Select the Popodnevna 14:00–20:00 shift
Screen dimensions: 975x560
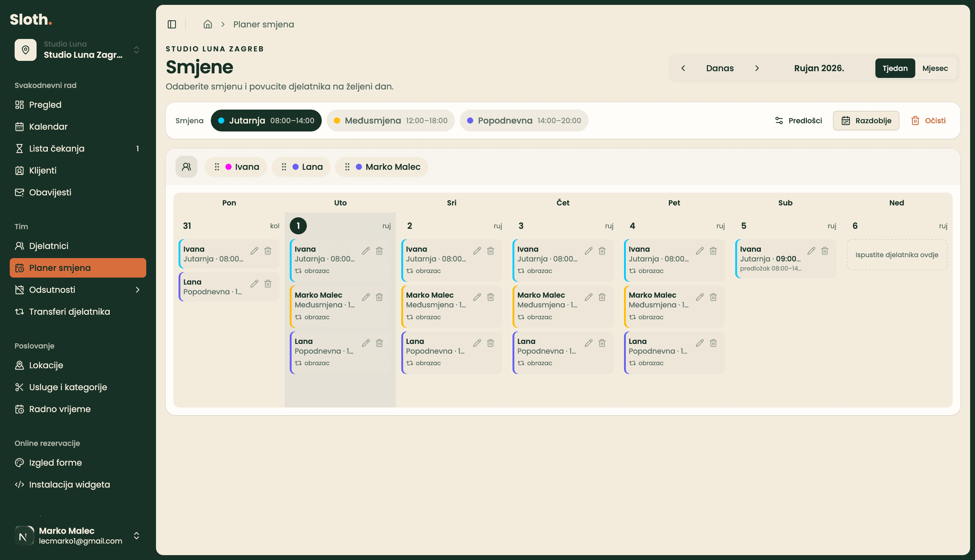point(524,121)
